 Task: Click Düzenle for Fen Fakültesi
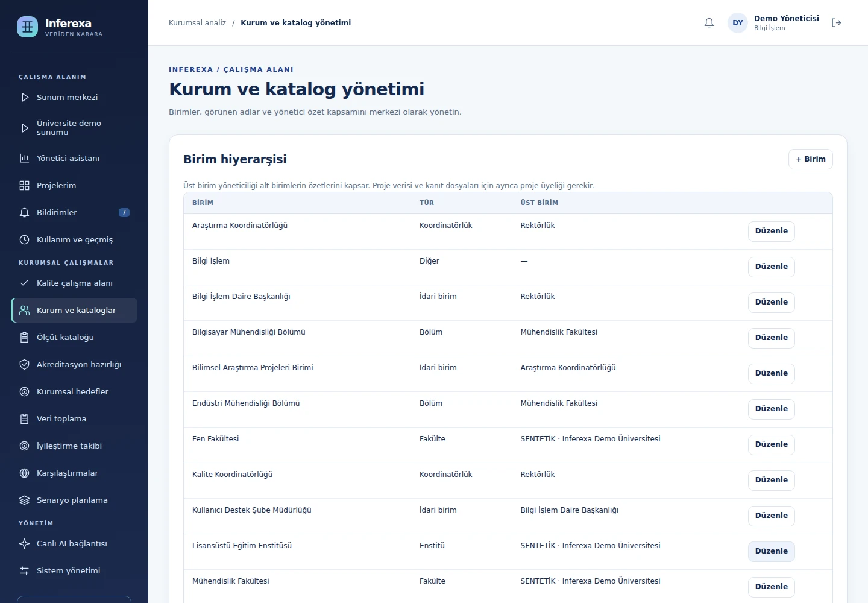[772, 444]
